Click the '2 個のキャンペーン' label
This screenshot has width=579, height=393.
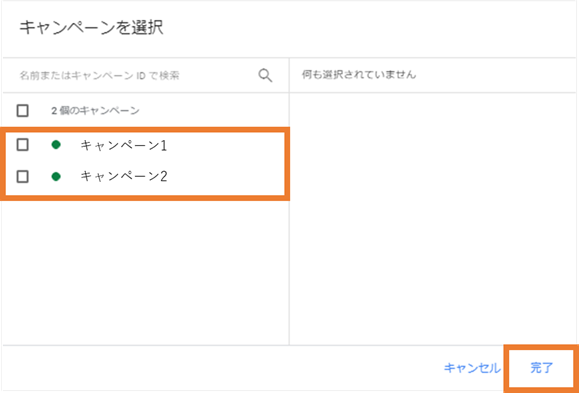(95, 110)
